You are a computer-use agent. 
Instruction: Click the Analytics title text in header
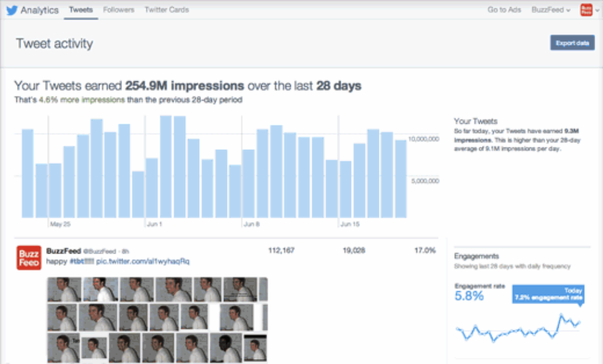39,10
